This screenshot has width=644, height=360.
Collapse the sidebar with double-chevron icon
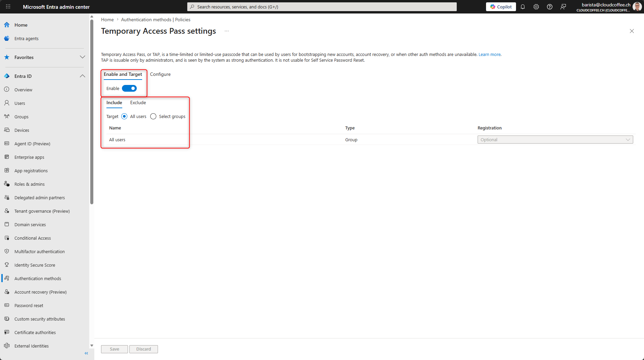pyautogui.click(x=86, y=353)
